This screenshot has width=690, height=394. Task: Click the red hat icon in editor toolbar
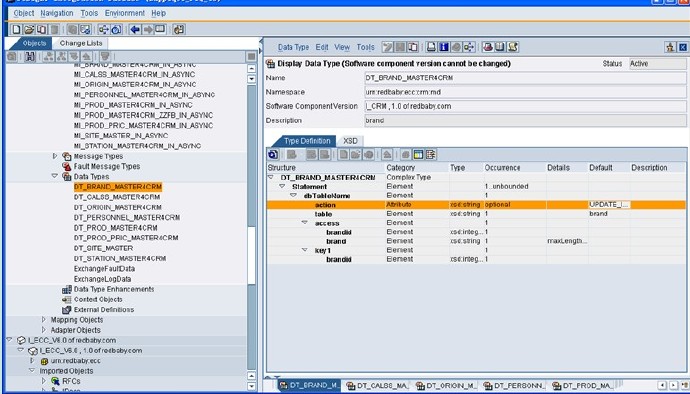488,47
